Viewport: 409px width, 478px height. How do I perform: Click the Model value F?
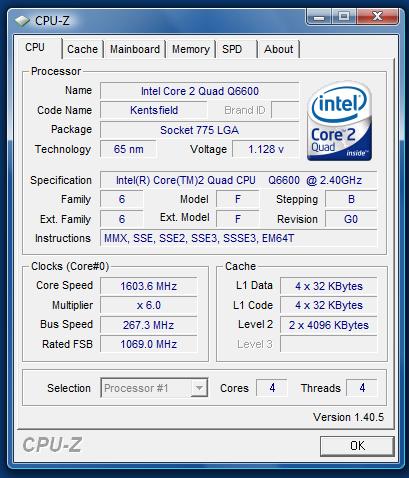(x=238, y=199)
